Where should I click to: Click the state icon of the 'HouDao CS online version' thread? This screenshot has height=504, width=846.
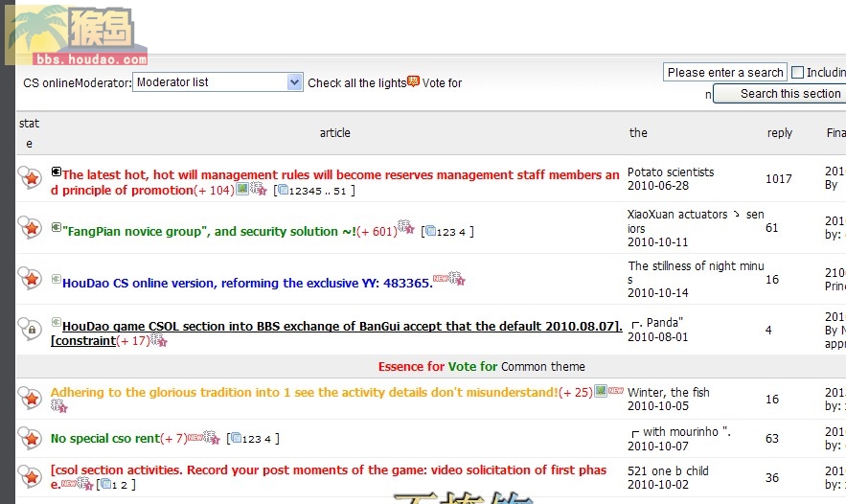coord(30,278)
